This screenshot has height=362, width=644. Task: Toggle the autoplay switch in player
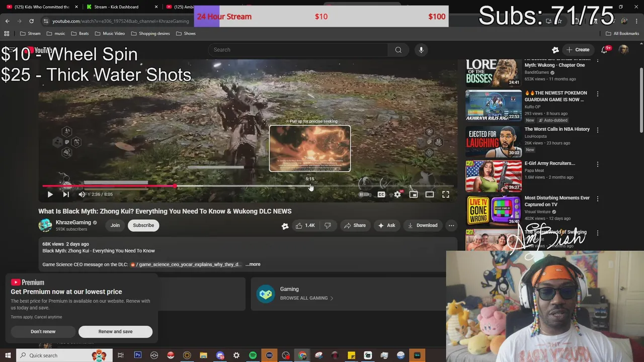(x=364, y=195)
